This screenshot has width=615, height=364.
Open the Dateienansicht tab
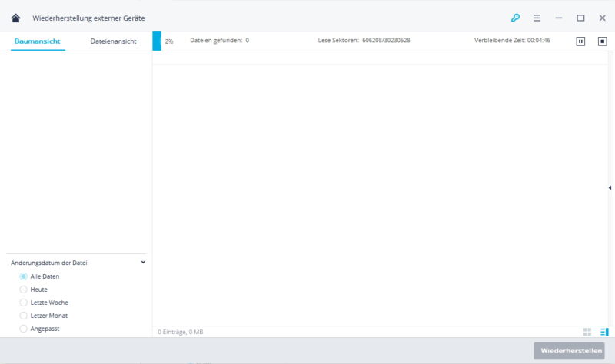coord(113,41)
